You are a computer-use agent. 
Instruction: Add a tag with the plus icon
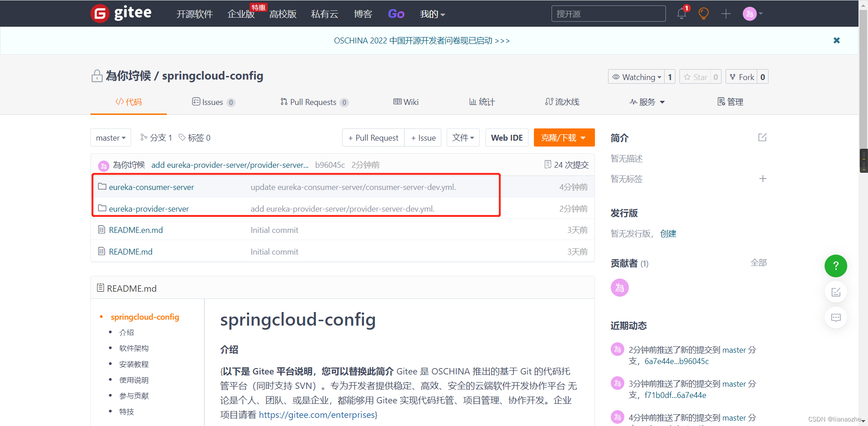(763, 179)
